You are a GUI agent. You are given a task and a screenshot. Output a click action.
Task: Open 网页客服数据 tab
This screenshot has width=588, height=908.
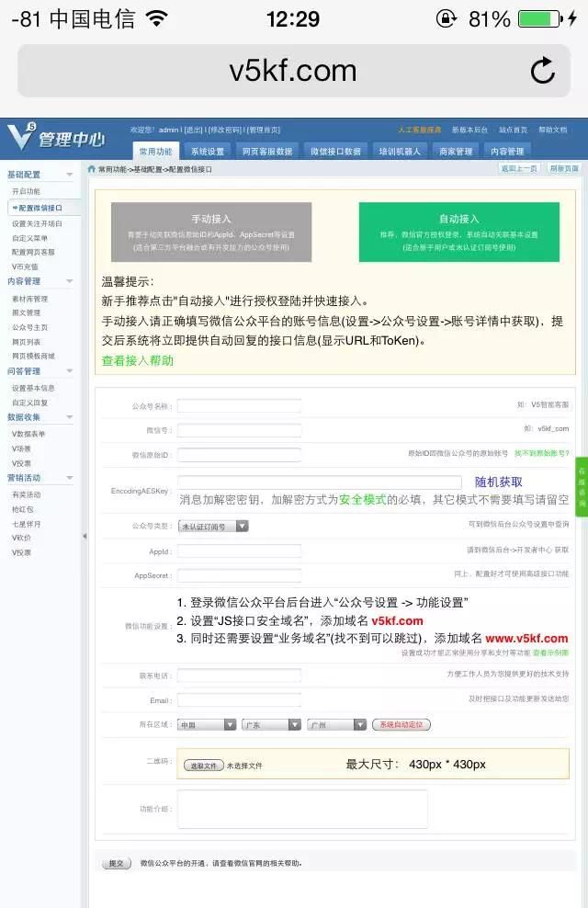pyautogui.click(x=267, y=151)
